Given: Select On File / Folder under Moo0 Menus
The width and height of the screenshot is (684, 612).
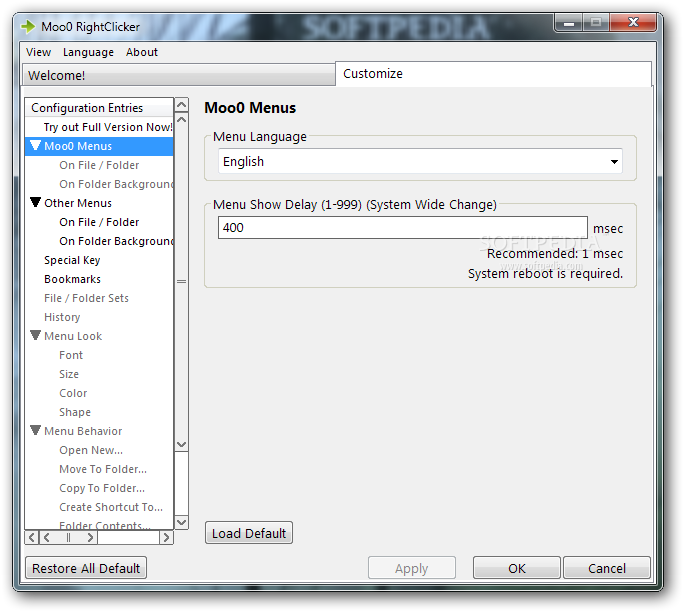Looking at the screenshot, I should tap(99, 165).
